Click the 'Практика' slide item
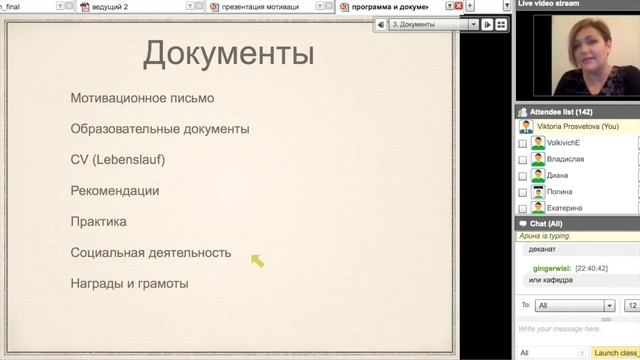The image size is (640, 360). 98,222
